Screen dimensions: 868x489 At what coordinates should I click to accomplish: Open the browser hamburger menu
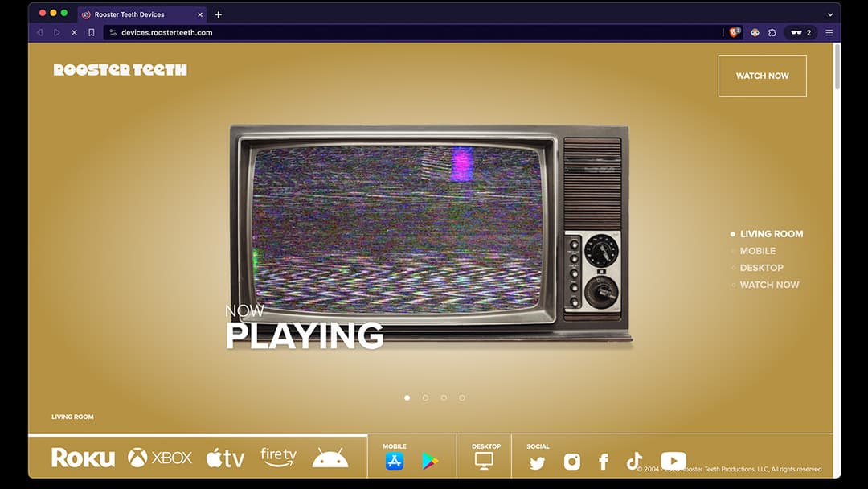(829, 33)
